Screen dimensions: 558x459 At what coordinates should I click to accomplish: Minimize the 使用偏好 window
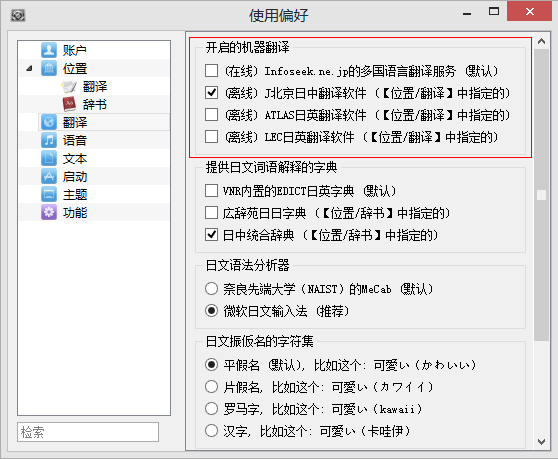(467, 13)
